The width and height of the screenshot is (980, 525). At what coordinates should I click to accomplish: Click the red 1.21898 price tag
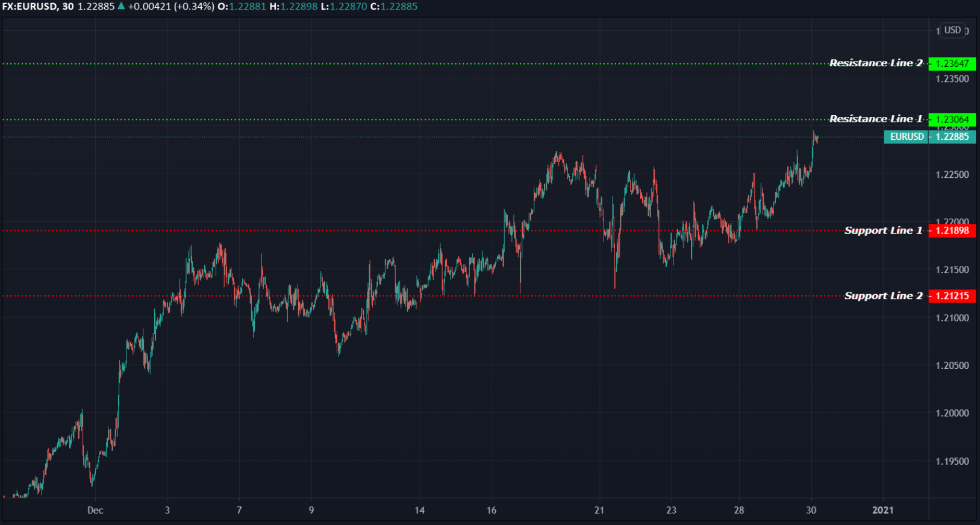click(x=952, y=230)
